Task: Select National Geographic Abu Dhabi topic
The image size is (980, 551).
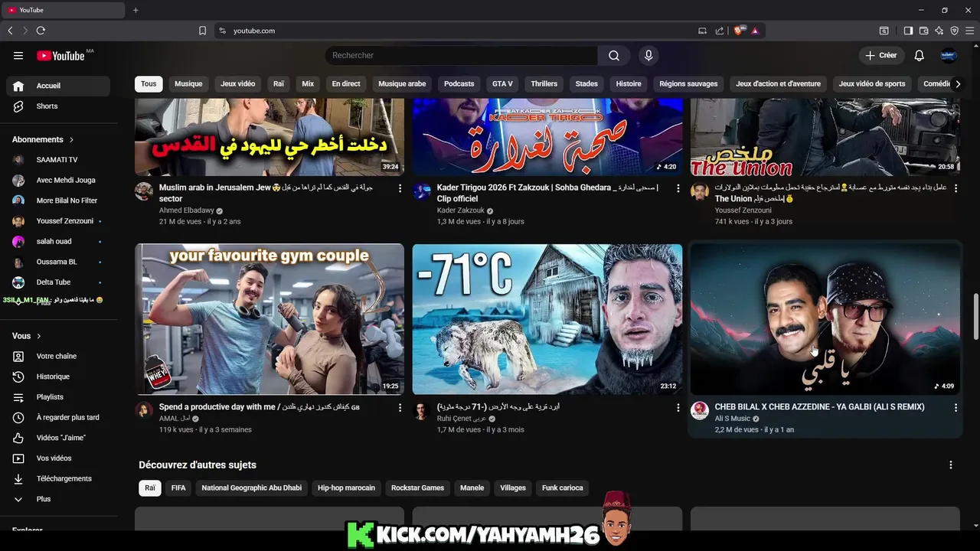Action: click(x=251, y=488)
